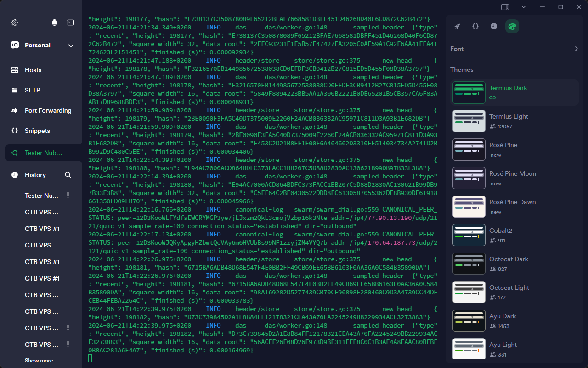Open the title bar chevron dropdown
This screenshot has height=368, width=588.
(524, 7)
